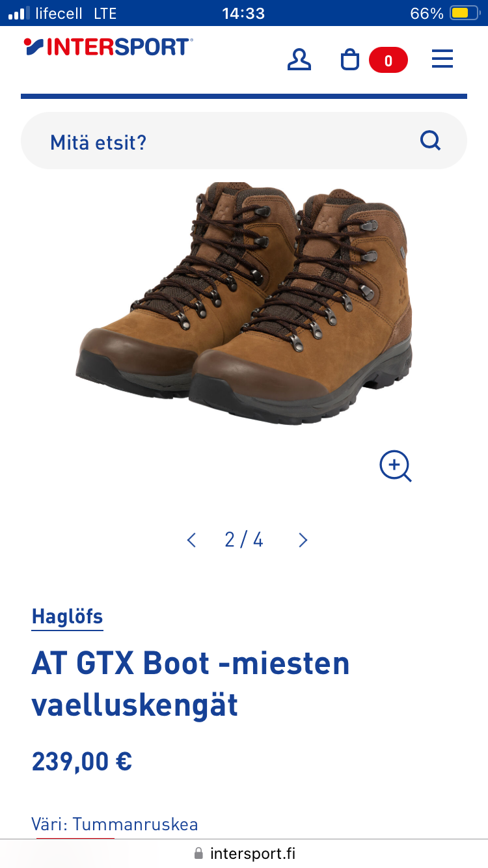This screenshot has height=868, width=488.
Task: Click the Väri: Tummanruskea color label
Action: 115,824
